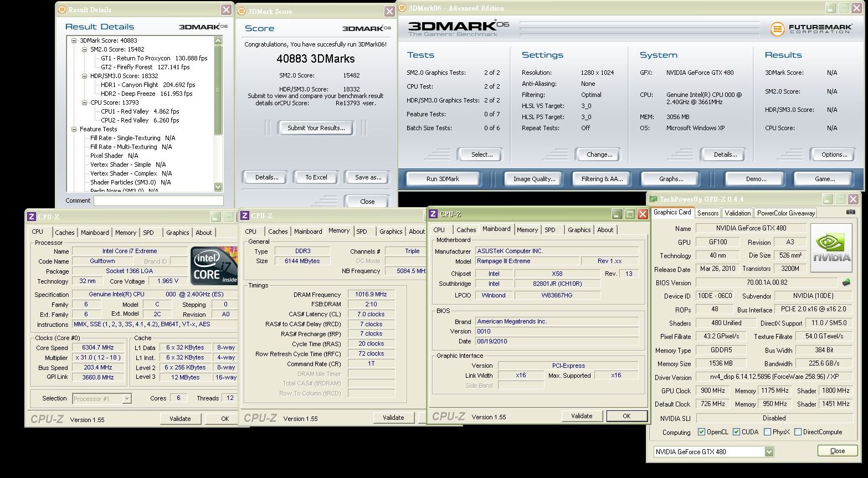Click the DRAM Frequency 1016.9 MHz value
Viewport: 868px width, 478px height.
371,295
